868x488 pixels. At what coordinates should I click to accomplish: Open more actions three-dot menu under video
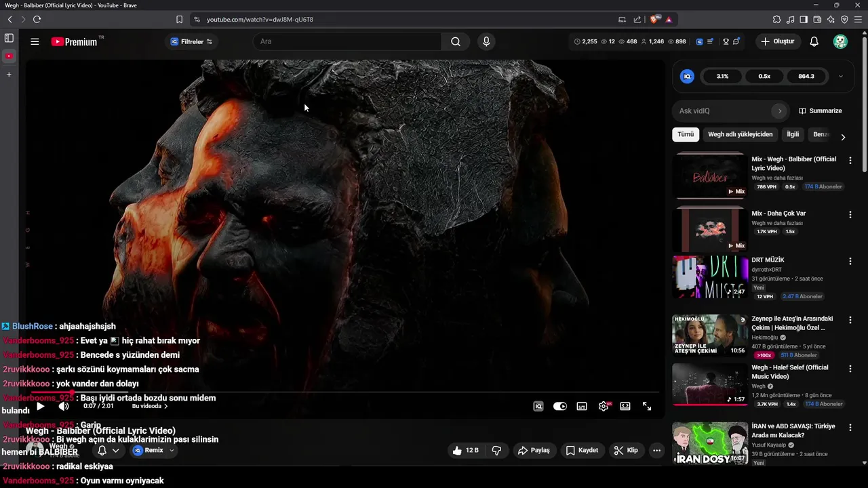coord(656,450)
